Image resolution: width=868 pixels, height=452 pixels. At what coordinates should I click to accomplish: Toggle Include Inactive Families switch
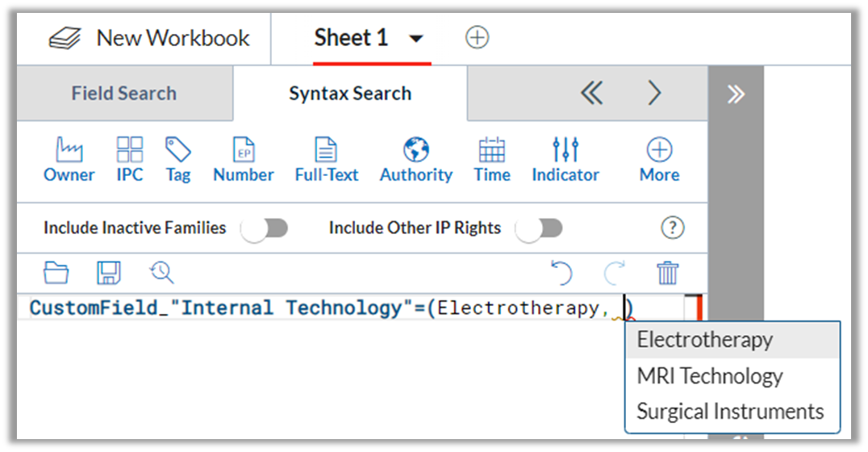(x=265, y=228)
